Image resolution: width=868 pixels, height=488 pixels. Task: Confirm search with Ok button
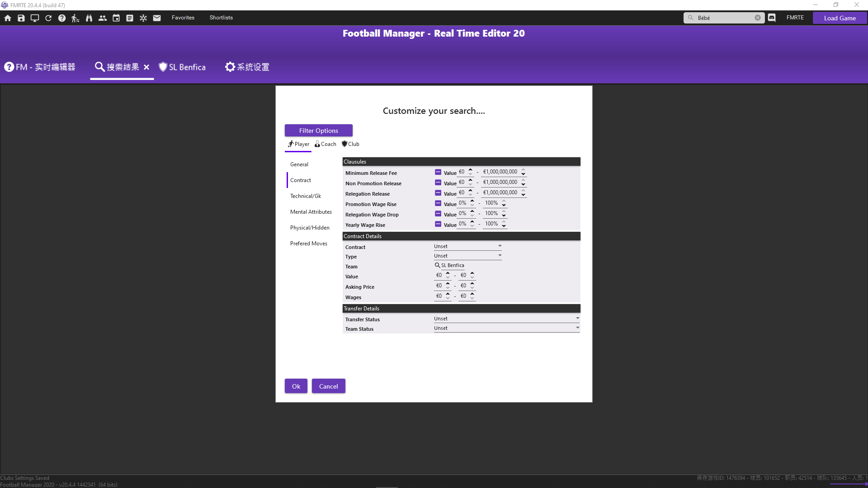pos(296,386)
